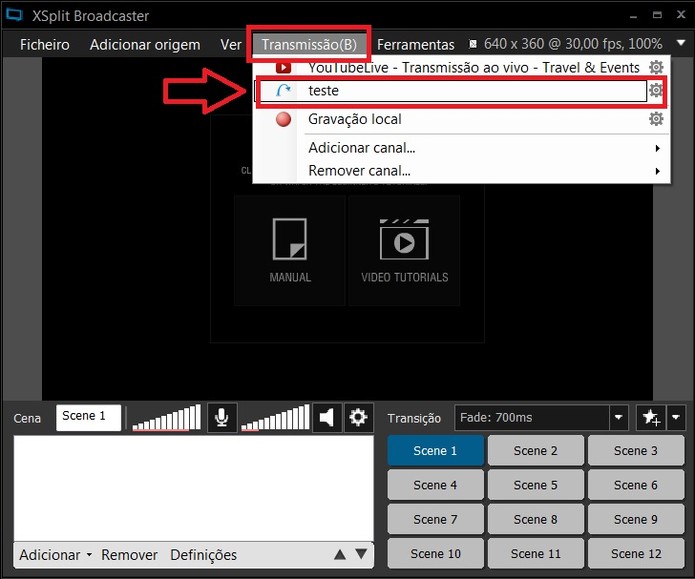This screenshot has height=579, width=695.
Task: Open the Ver menu
Action: click(x=230, y=44)
